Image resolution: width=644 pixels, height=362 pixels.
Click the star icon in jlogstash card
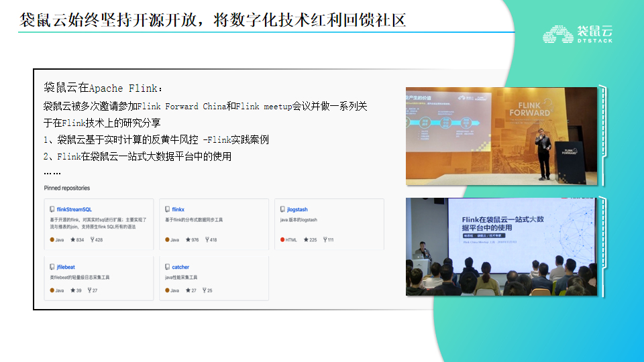(306, 240)
